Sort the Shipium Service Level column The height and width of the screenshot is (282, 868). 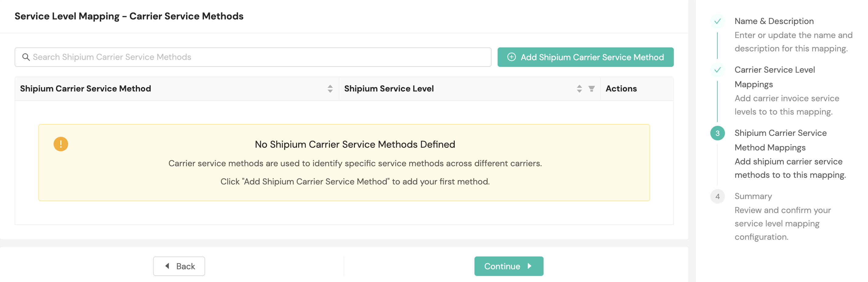[x=579, y=88]
